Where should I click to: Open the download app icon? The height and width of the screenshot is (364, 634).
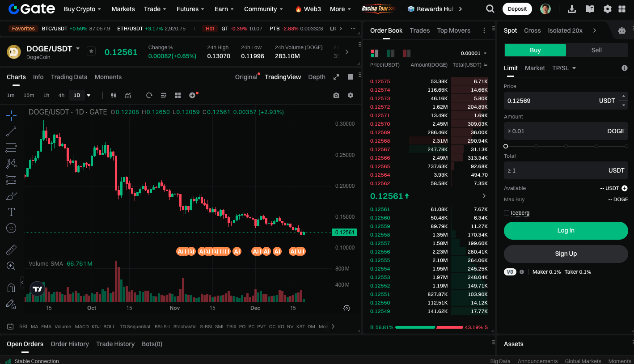point(571,9)
